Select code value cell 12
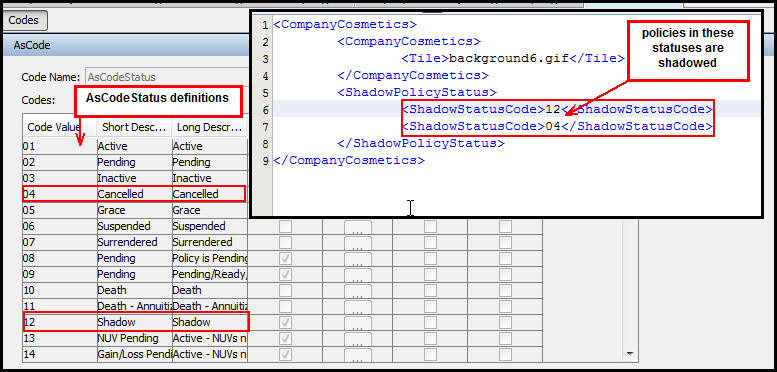Image resolution: width=777 pixels, height=372 pixels. [x=59, y=322]
